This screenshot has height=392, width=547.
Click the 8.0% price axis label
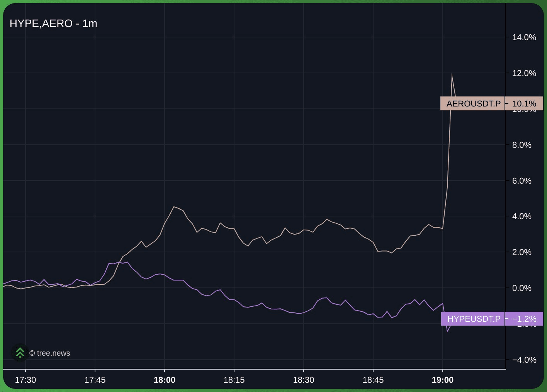click(x=522, y=145)
